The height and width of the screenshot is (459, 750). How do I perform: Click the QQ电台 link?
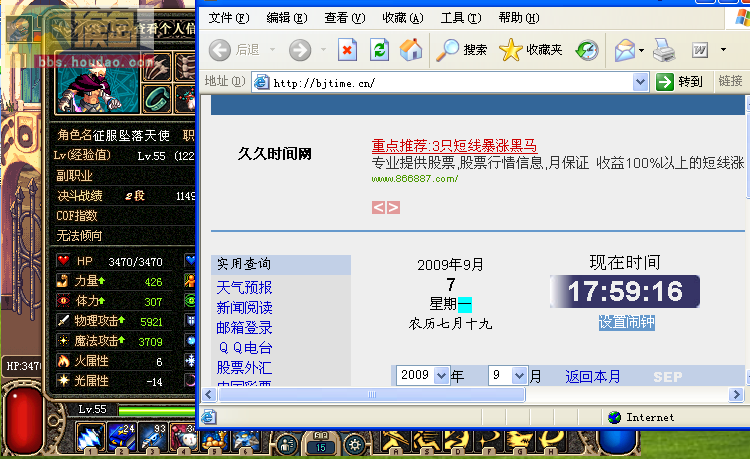[245, 348]
